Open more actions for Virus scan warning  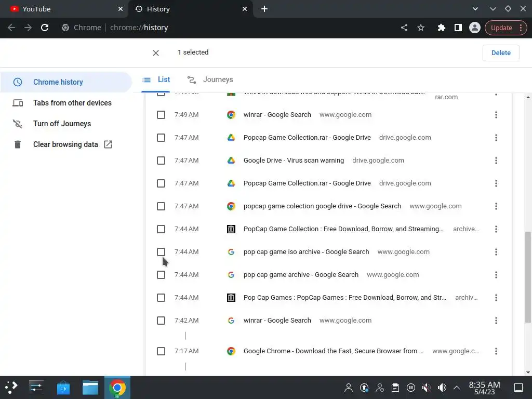click(x=496, y=161)
